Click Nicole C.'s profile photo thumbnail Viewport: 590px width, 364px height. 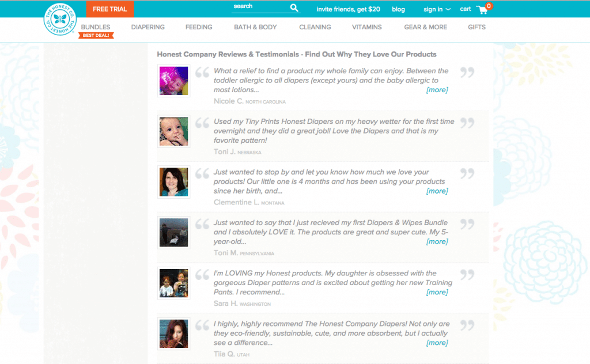click(173, 81)
